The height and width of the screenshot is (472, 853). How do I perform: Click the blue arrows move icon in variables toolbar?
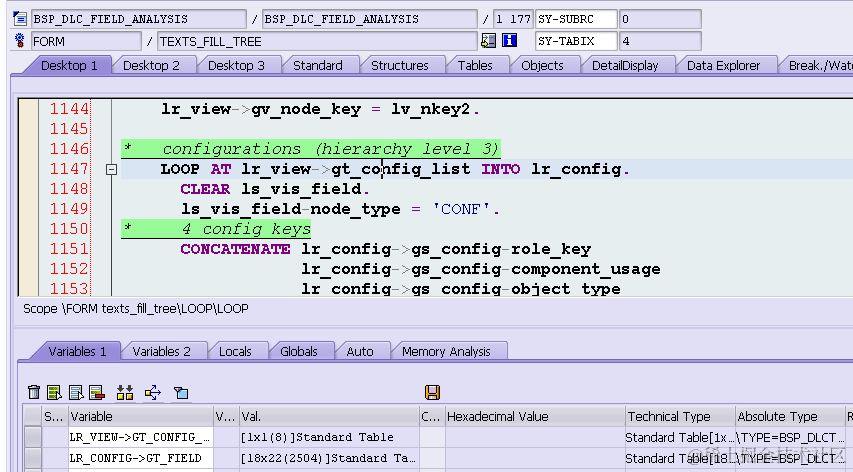click(x=153, y=392)
